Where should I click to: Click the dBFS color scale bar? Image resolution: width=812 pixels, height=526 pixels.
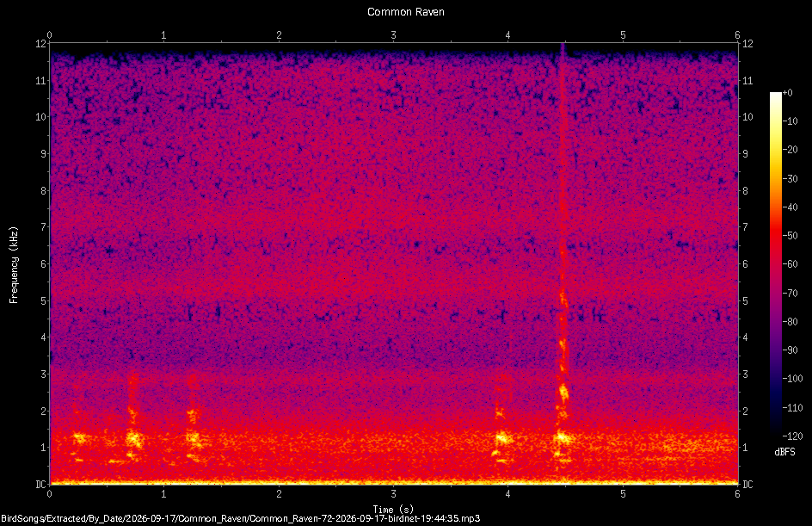[x=775, y=264]
